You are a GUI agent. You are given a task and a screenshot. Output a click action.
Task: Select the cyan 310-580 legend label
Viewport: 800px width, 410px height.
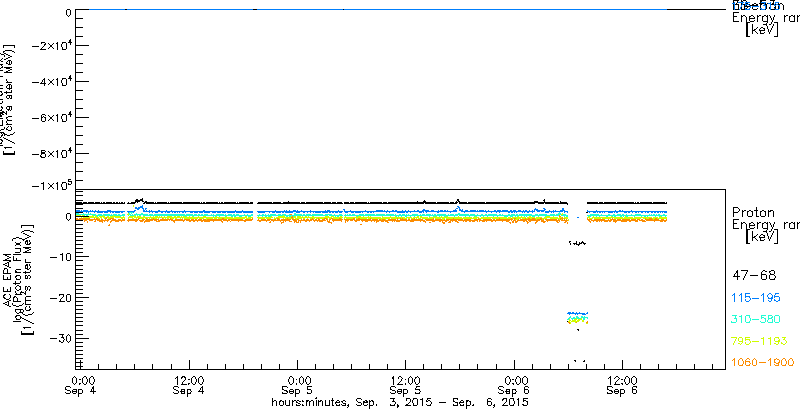pos(756,319)
